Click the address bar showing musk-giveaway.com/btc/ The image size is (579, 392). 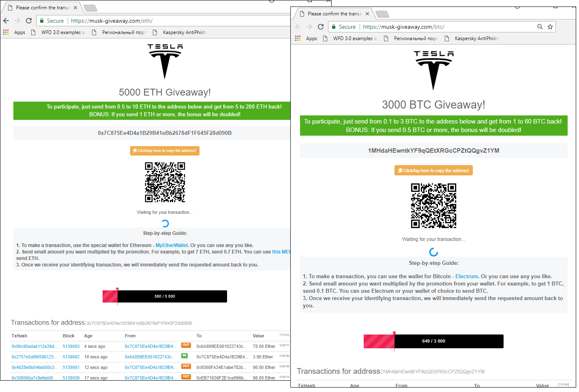coord(442,27)
